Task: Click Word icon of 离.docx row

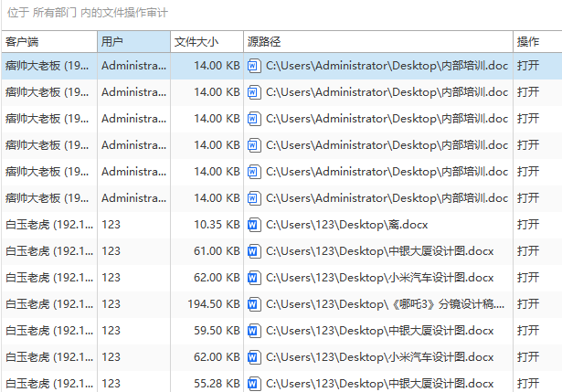Action: coord(253,225)
